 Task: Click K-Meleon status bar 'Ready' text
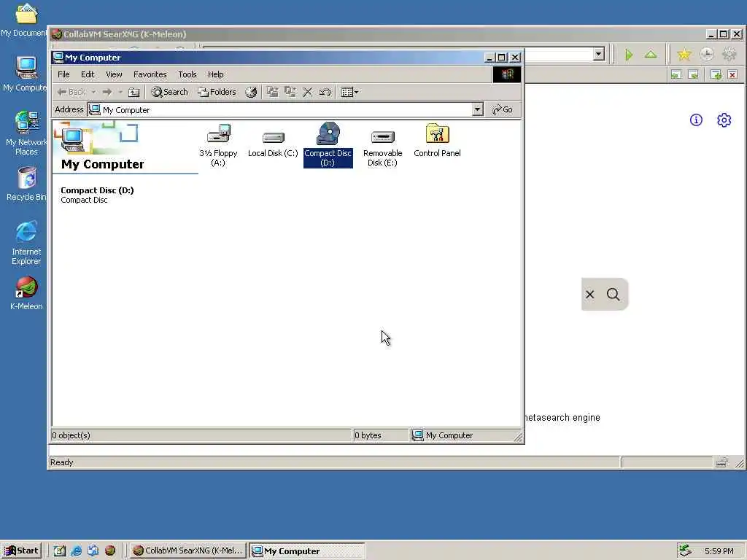click(x=61, y=462)
